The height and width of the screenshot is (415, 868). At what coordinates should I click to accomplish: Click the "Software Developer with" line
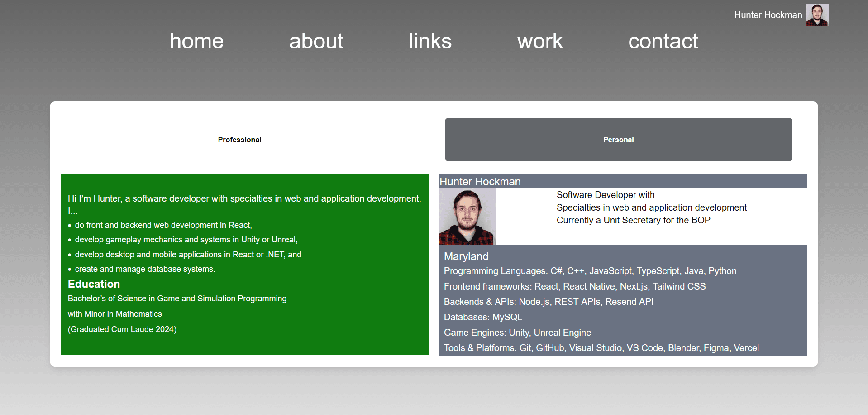(x=606, y=195)
